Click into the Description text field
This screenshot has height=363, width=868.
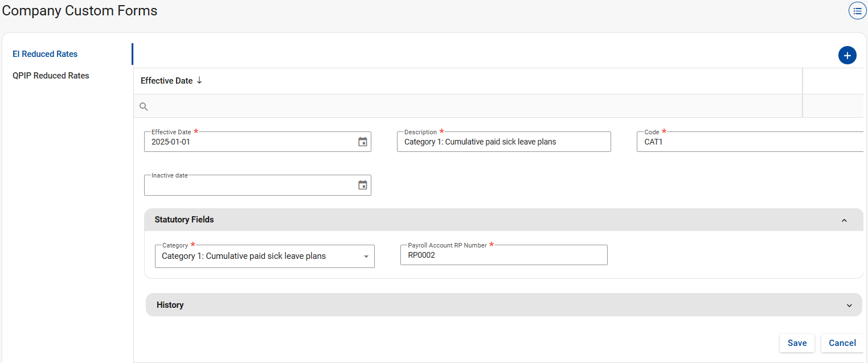(503, 142)
